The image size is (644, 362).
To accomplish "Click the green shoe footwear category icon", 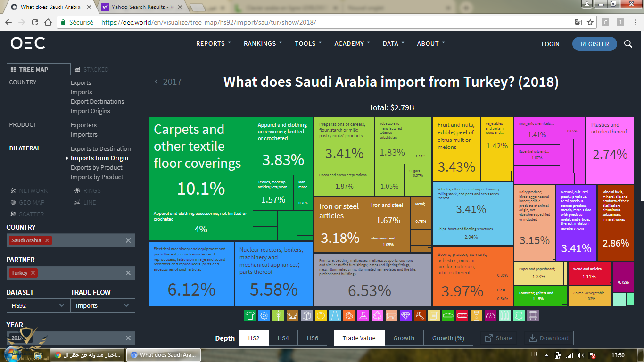I will 448,315.
